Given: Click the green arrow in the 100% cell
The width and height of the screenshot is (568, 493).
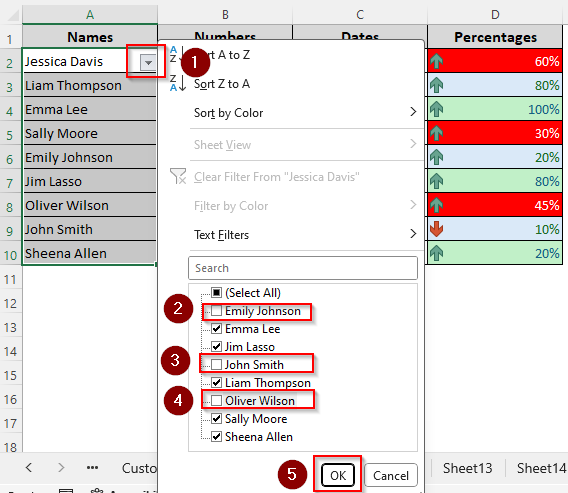Looking at the screenshot, I should [437, 109].
